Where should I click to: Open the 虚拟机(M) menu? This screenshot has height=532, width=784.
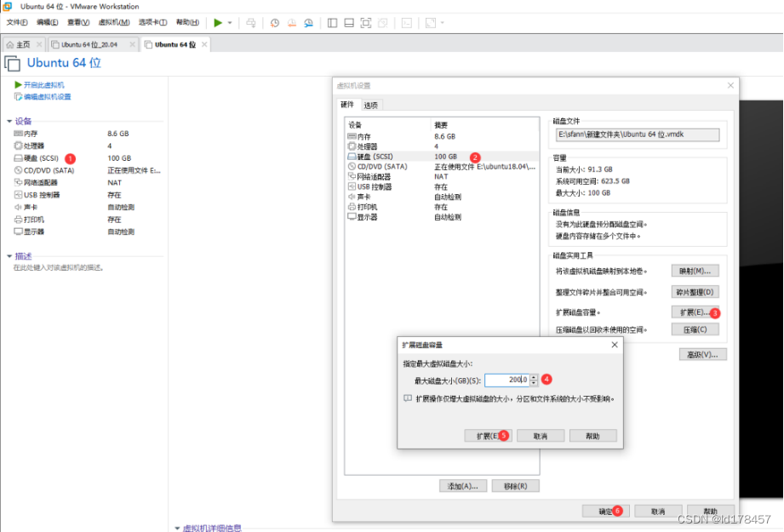tap(114, 22)
